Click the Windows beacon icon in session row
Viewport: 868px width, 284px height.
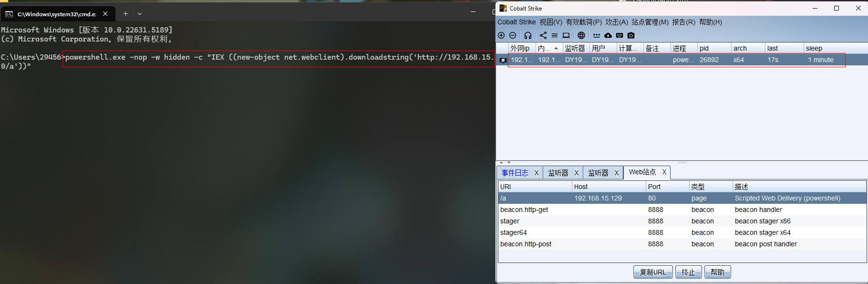[503, 60]
